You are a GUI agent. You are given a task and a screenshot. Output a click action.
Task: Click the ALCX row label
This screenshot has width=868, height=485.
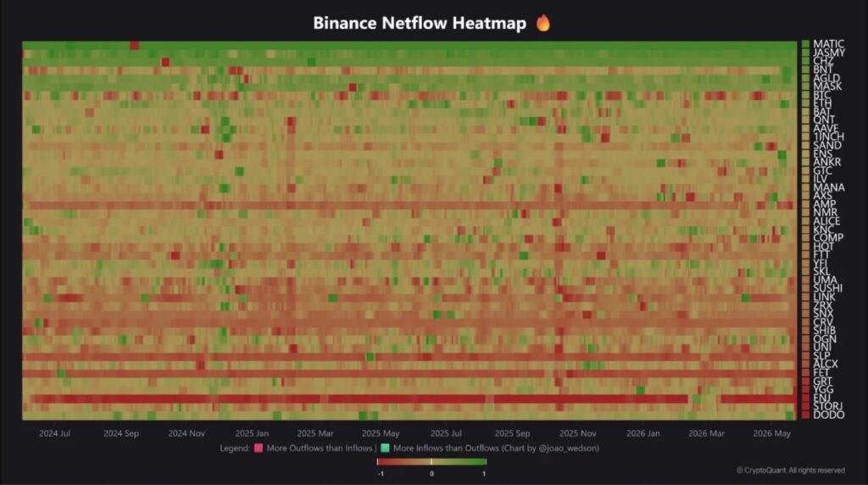(x=826, y=364)
